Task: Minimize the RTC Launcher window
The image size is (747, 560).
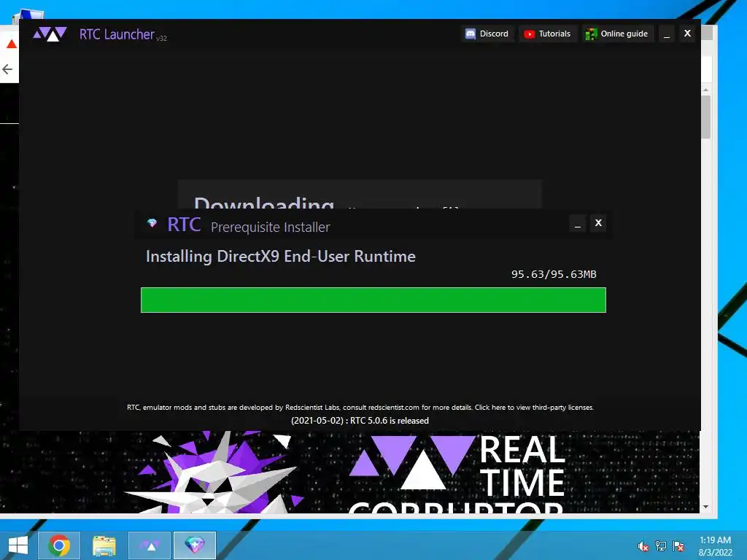Action: pyautogui.click(x=667, y=34)
